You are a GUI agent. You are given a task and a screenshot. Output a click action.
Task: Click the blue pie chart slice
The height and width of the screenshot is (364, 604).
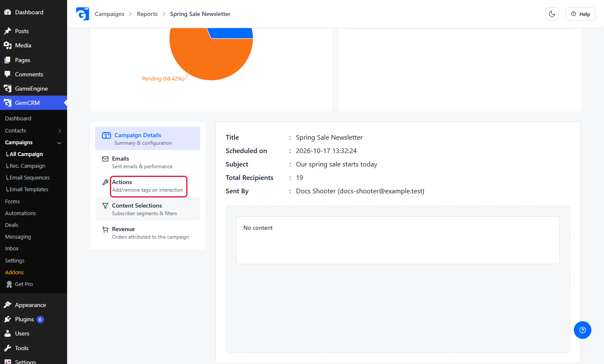click(231, 33)
